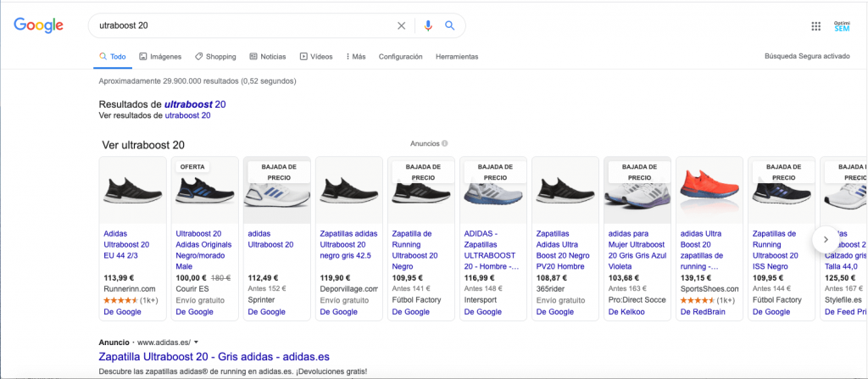Show next products with carousel arrow
868x379 pixels.
click(x=826, y=239)
